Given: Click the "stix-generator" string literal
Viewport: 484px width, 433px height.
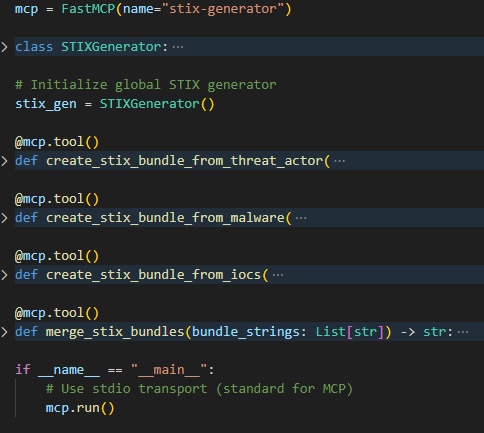Looking at the screenshot, I should coord(223,9).
